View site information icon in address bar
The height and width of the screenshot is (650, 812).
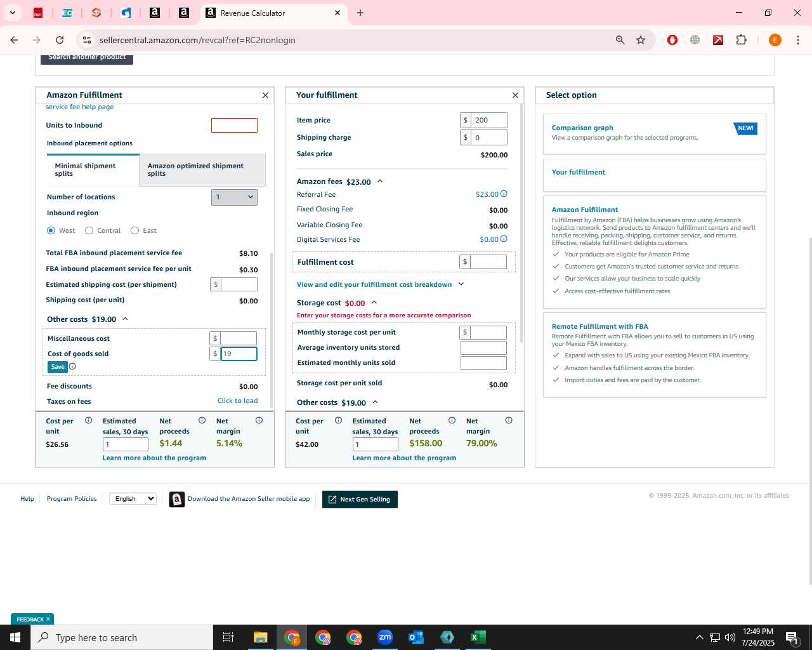(x=87, y=40)
